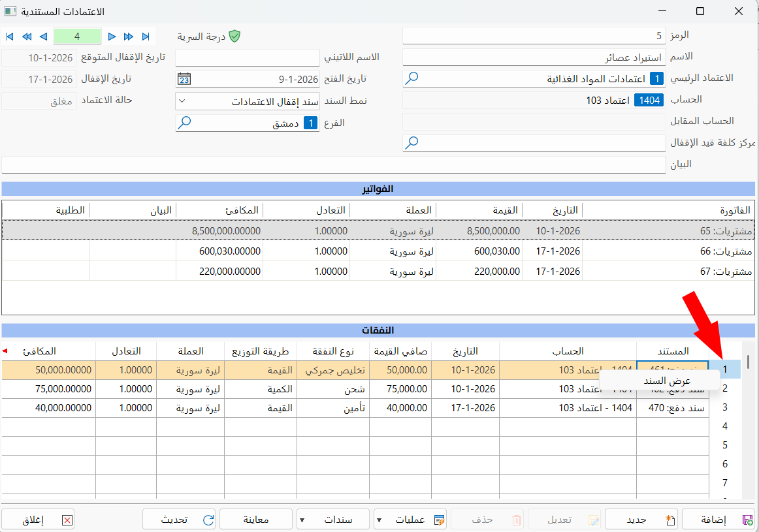Screen dimensions: 759x532
Task: Click the شحن expense type cell
Action: [333, 389]
